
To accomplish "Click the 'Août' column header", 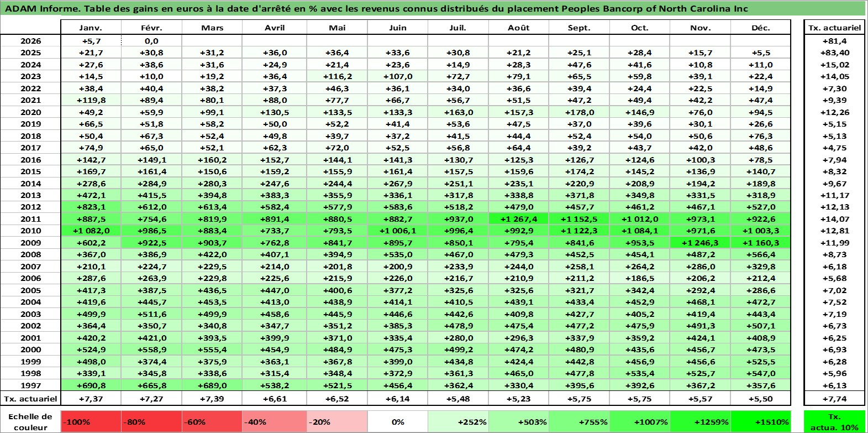I will click(518, 28).
